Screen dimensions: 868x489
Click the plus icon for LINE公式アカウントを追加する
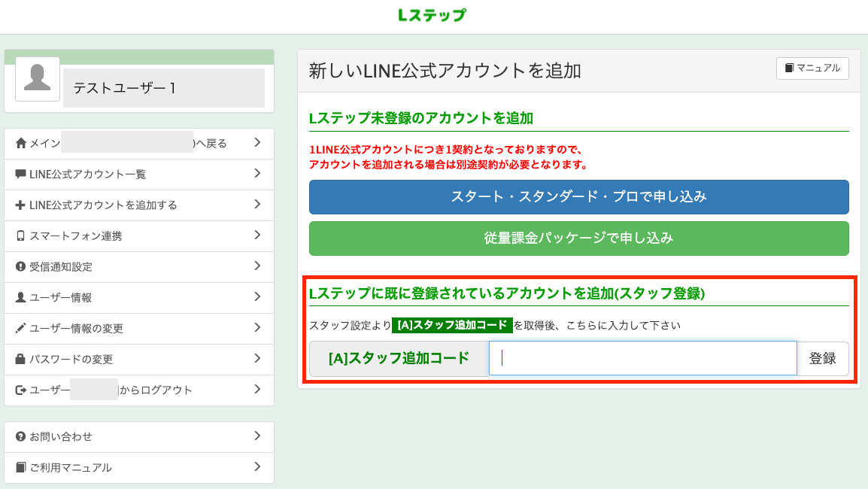tap(20, 205)
